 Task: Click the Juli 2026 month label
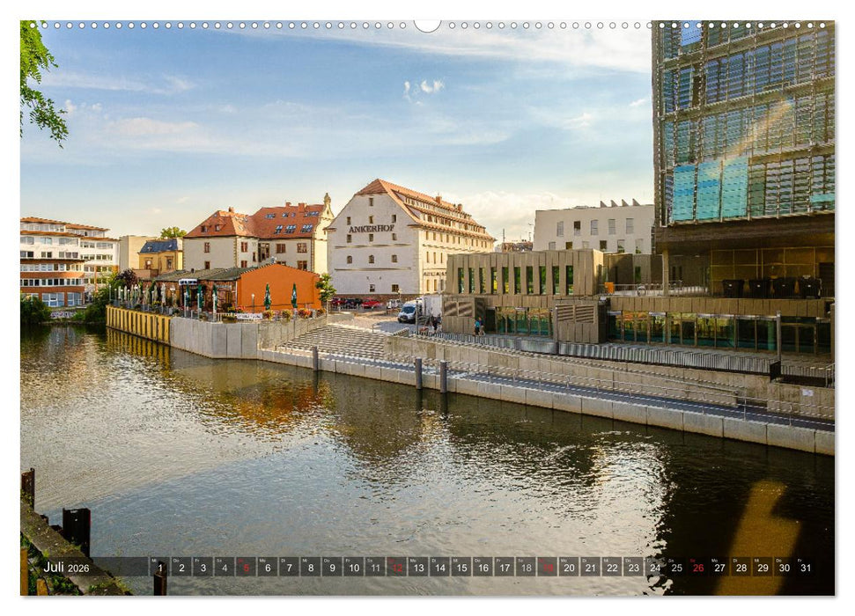point(66,568)
